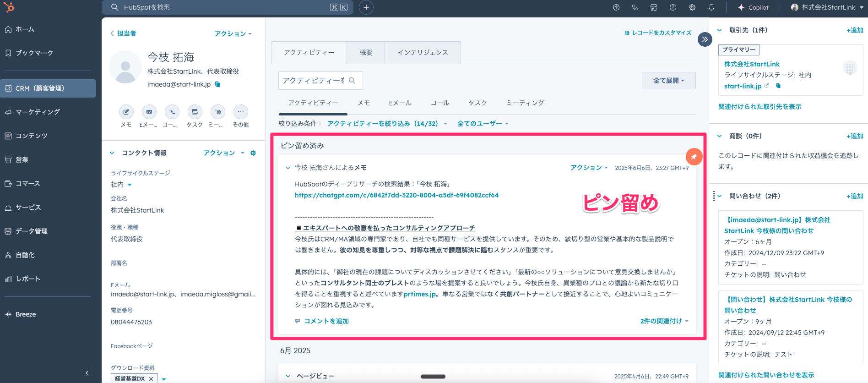Image resolution: width=868 pixels, height=383 pixels.
Task: Copy the imaeda@start-link.jp email address
Action: pyautogui.click(x=218, y=84)
